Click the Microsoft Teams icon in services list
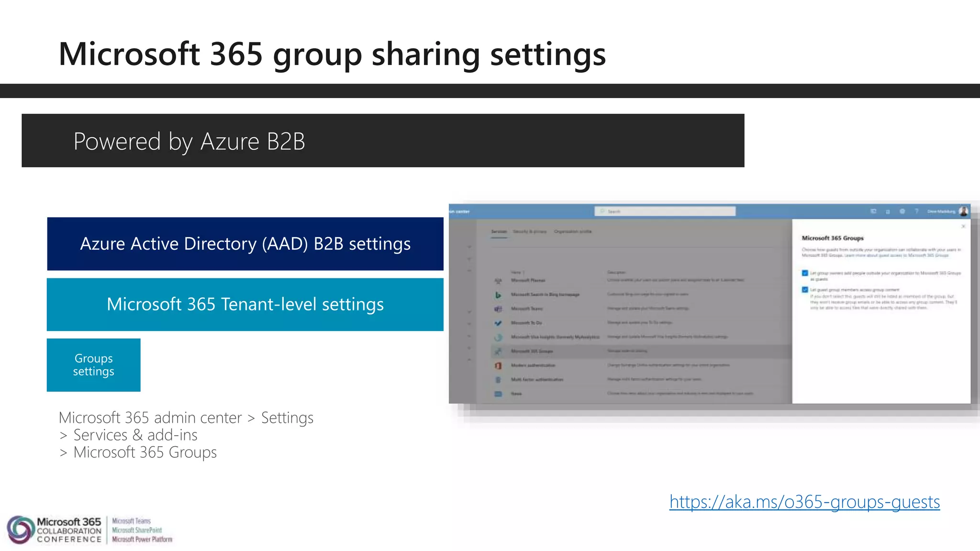The width and height of the screenshot is (980, 551). [498, 309]
